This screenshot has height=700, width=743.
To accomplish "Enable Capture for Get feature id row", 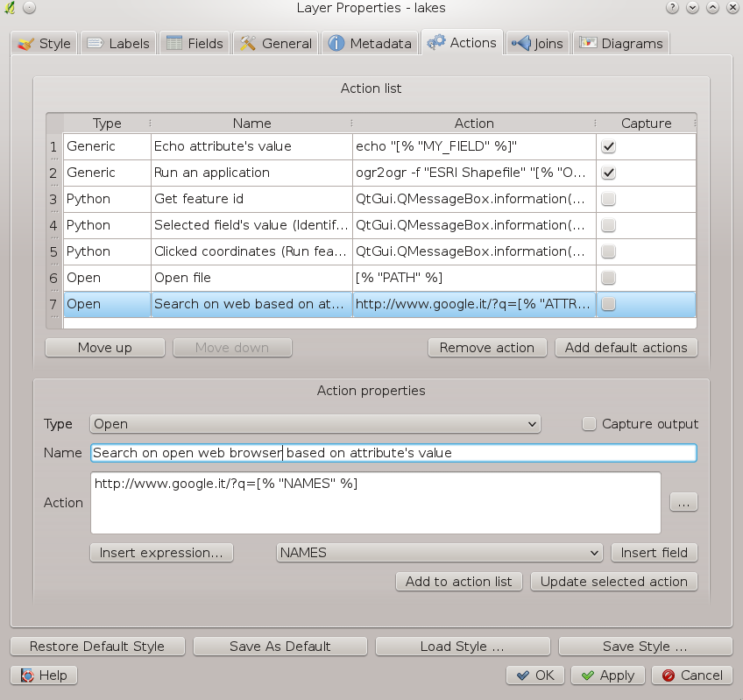I will (608, 199).
